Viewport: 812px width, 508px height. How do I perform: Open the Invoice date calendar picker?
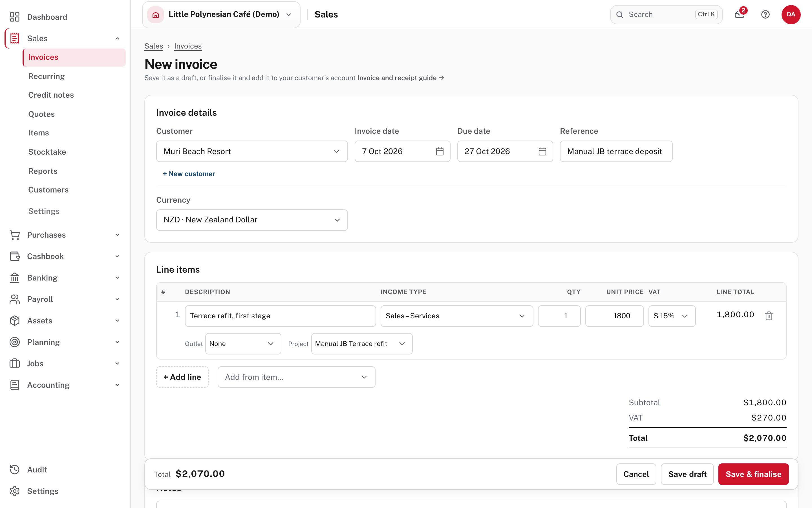[440, 152]
